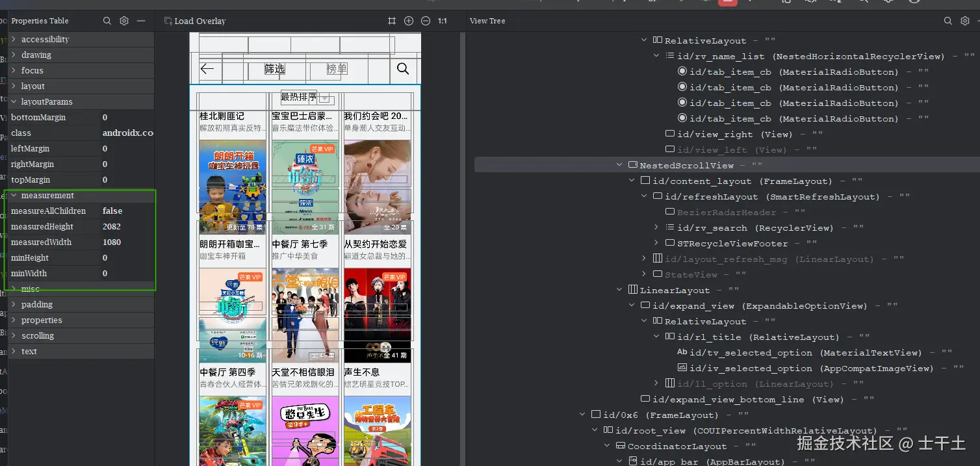Image resolution: width=980 pixels, height=466 pixels.
Task: Click class value androidx.co
Action: tap(128, 133)
